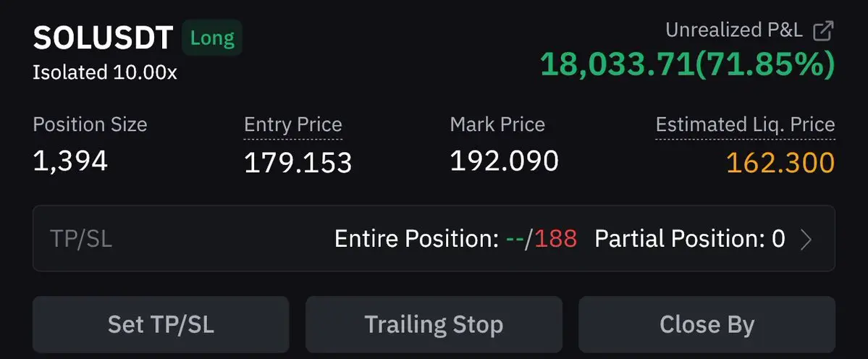Select the Close By button

tap(707, 325)
